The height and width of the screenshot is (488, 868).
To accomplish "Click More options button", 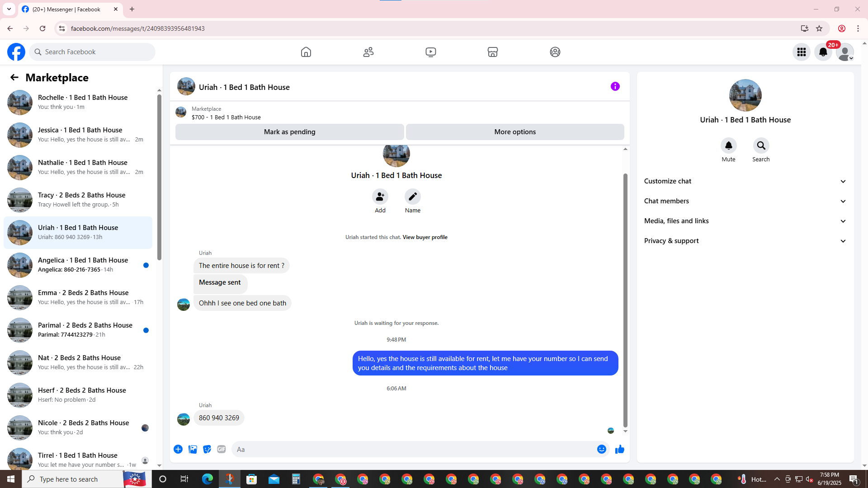I will tap(515, 132).
